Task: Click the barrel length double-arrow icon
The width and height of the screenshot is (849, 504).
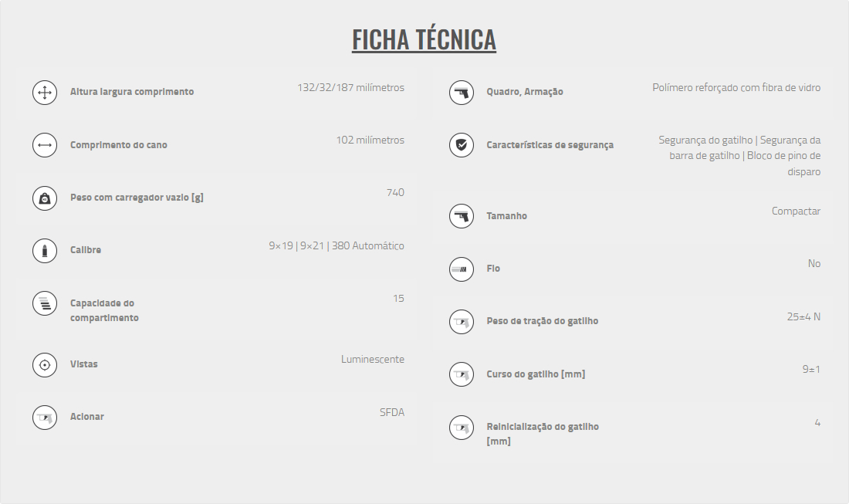Action: point(45,145)
